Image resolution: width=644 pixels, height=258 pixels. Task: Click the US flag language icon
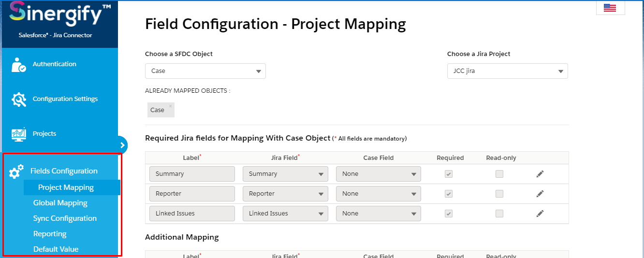tap(610, 8)
